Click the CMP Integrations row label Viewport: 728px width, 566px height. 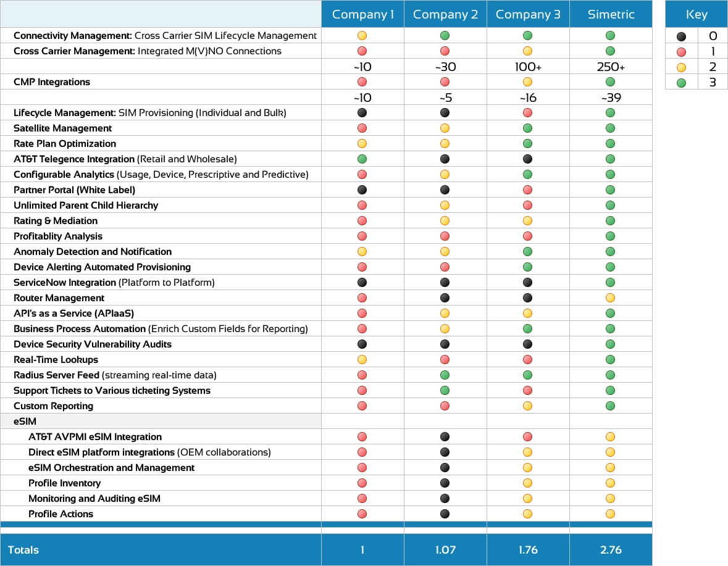pyautogui.click(x=52, y=82)
